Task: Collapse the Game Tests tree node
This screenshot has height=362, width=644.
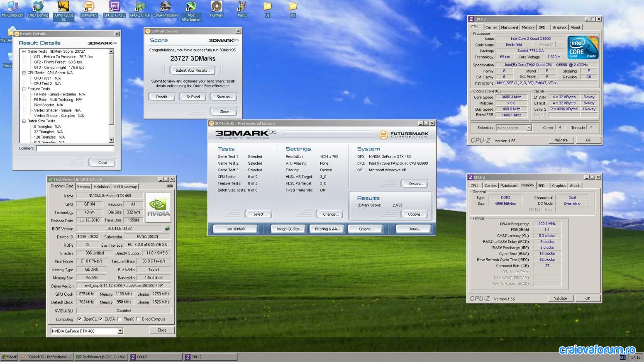Action: [24, 51]
